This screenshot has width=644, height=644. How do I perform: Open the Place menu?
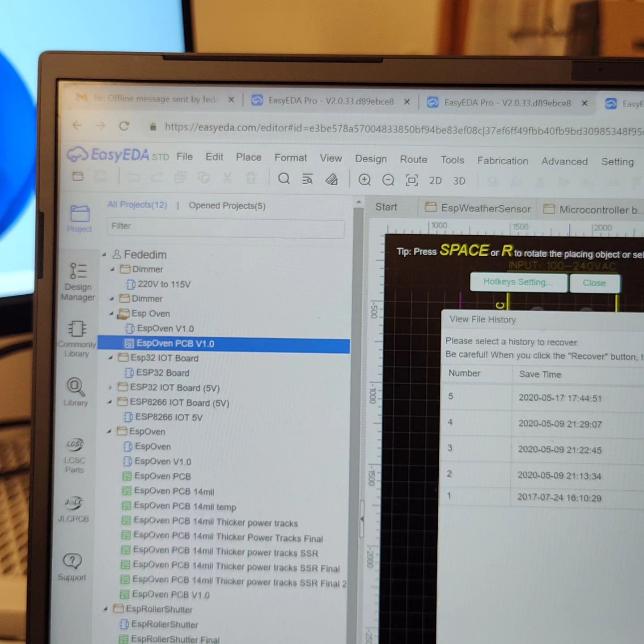click(249, 157)
